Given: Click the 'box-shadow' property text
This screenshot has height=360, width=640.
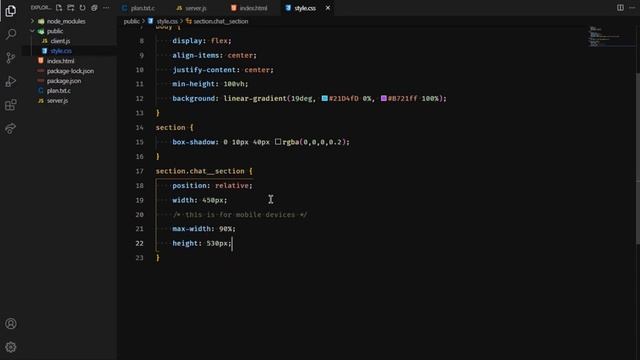Looking at the screenshot, I should (193, 142).
